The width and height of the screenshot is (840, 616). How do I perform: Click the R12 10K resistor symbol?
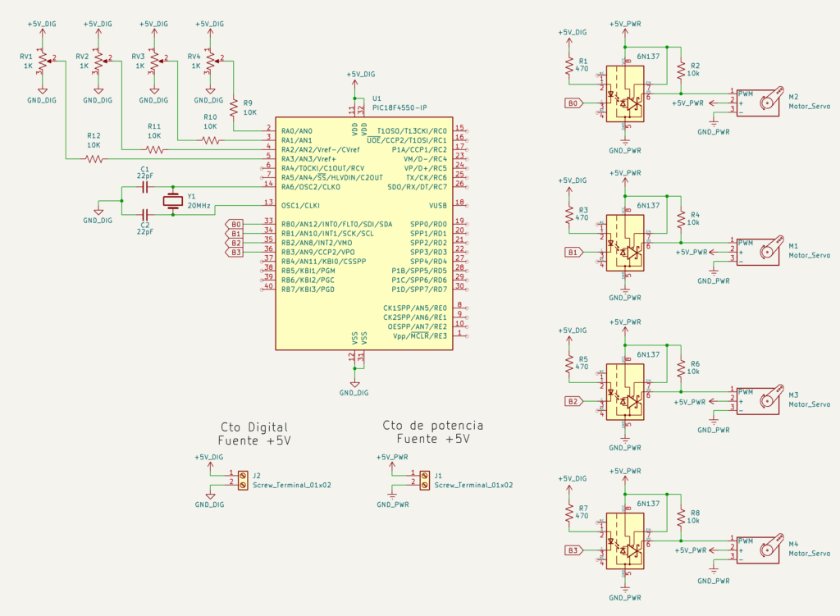click(94, 159)
